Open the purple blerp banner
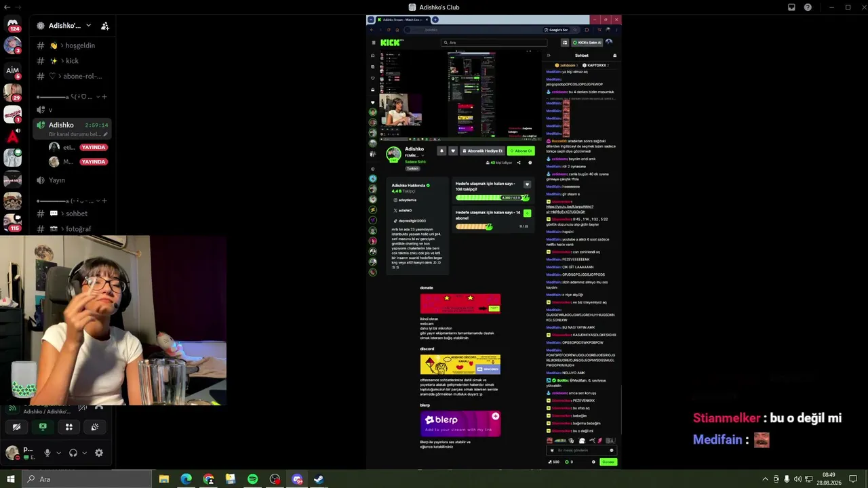Image resolution: width=868 pixels, height=488 pixels. point(460,424)
